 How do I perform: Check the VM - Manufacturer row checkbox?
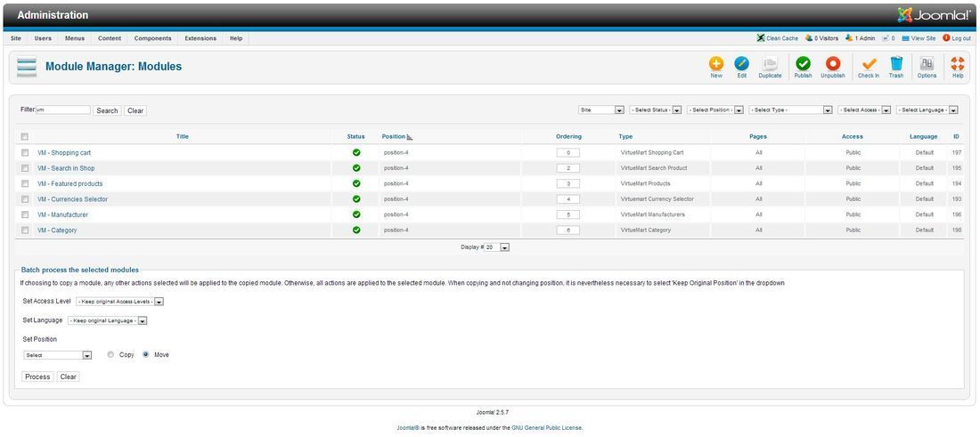(25, 214)
